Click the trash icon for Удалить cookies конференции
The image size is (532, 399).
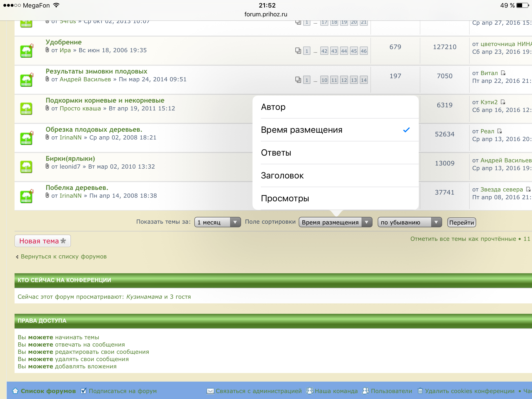click(420, 391)
